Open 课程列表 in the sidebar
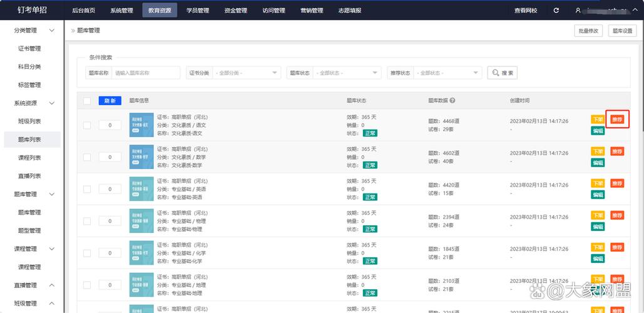Viewport: 644px width, 313px height. click(x=29, y=158)
